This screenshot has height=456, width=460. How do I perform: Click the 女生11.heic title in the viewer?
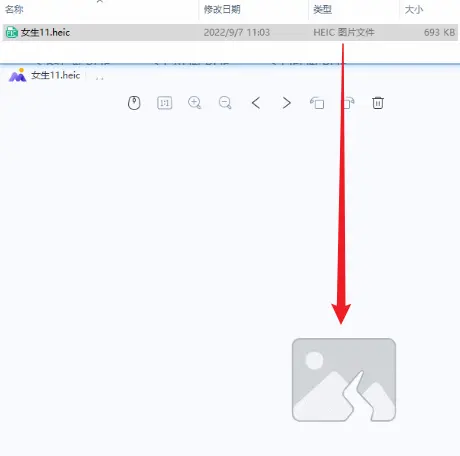[x=56, y=75]
